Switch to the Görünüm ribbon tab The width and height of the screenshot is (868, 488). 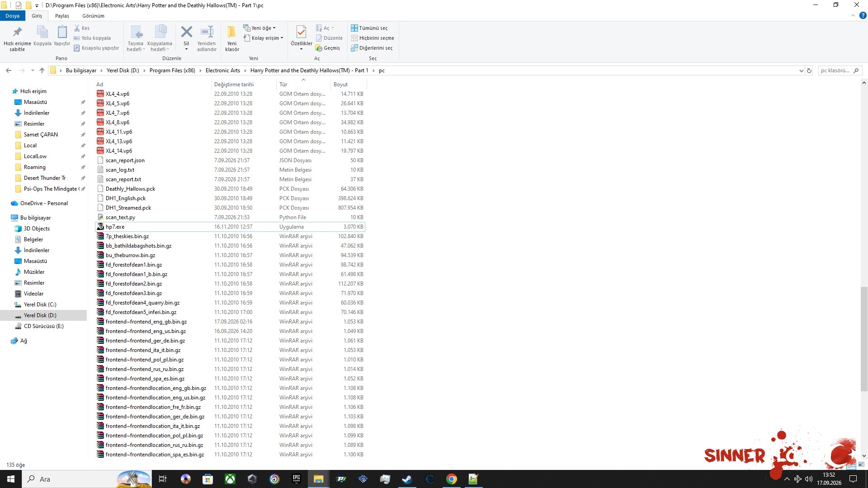pos(93,16)
